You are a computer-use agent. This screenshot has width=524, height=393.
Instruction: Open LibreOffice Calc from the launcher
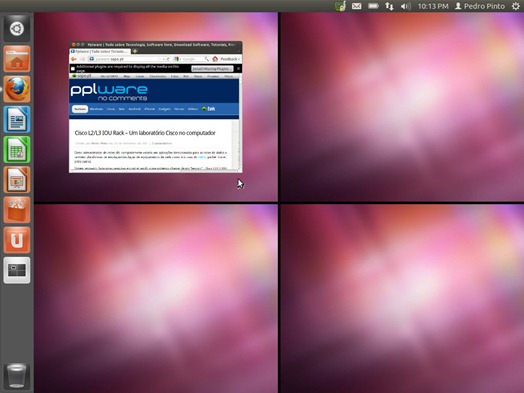tap(17, 149)
